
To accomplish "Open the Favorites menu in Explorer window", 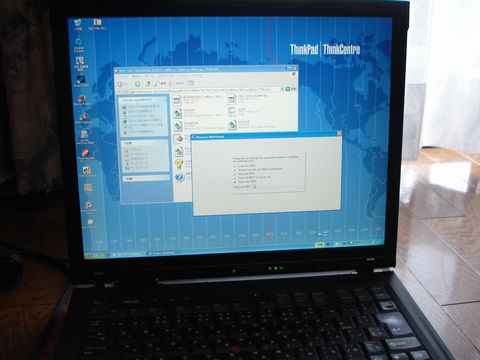I will pyautogui.click(x=166, y=76).
